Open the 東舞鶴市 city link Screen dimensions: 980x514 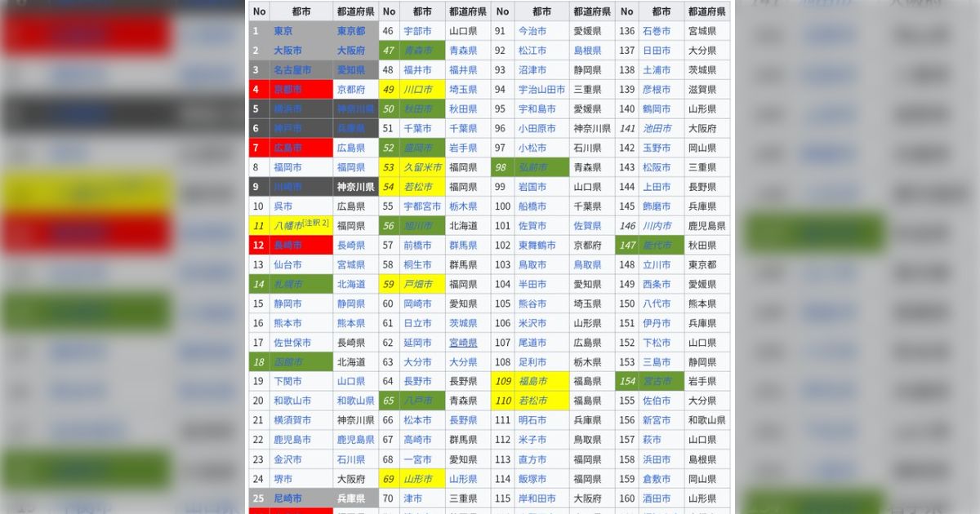coord(537,246)
